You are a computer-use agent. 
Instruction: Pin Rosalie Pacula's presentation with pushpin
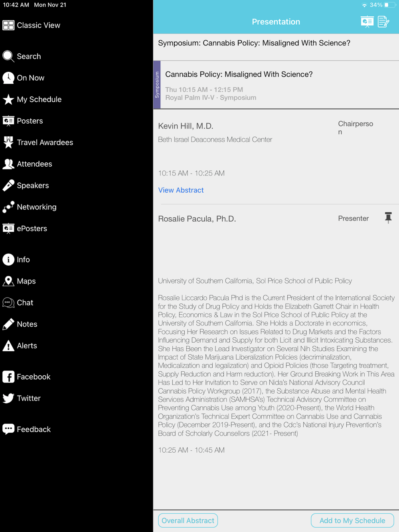[388, 218]
